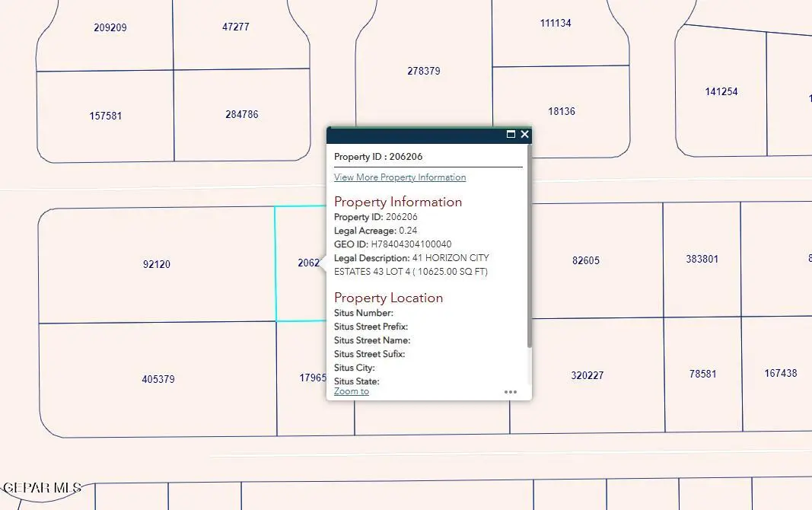Pick parcel 383801 on the map
812x510 pixels.
pyautogui.click(x=702, y=259)
